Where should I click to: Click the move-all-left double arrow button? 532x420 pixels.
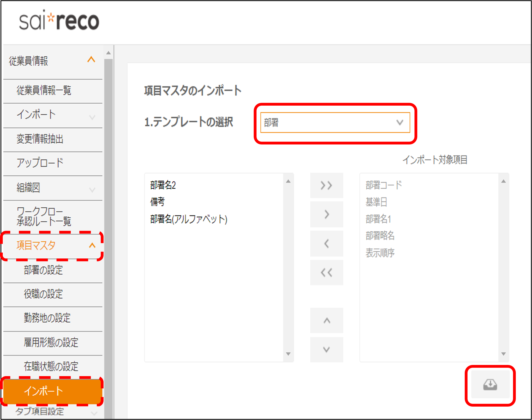[326, 272]
